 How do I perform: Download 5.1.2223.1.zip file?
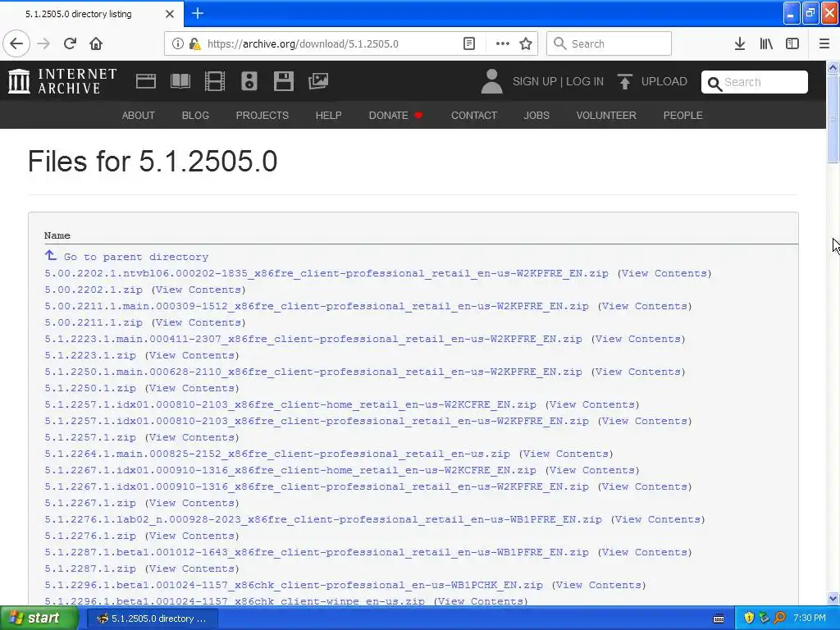point(90,355)
